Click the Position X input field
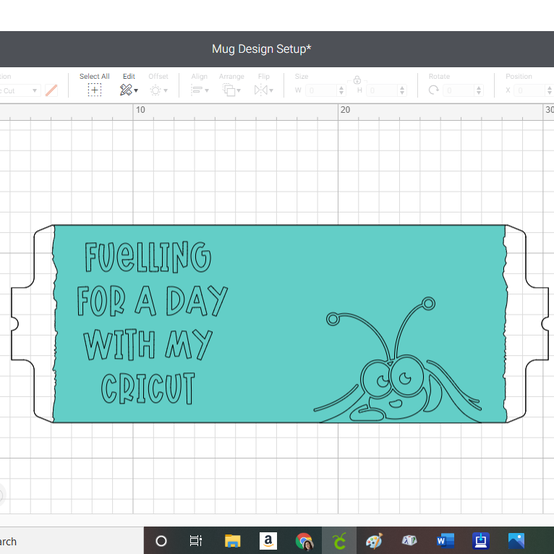Image resolution: width=554 pixels, height=554 pixels. point(530,90)
